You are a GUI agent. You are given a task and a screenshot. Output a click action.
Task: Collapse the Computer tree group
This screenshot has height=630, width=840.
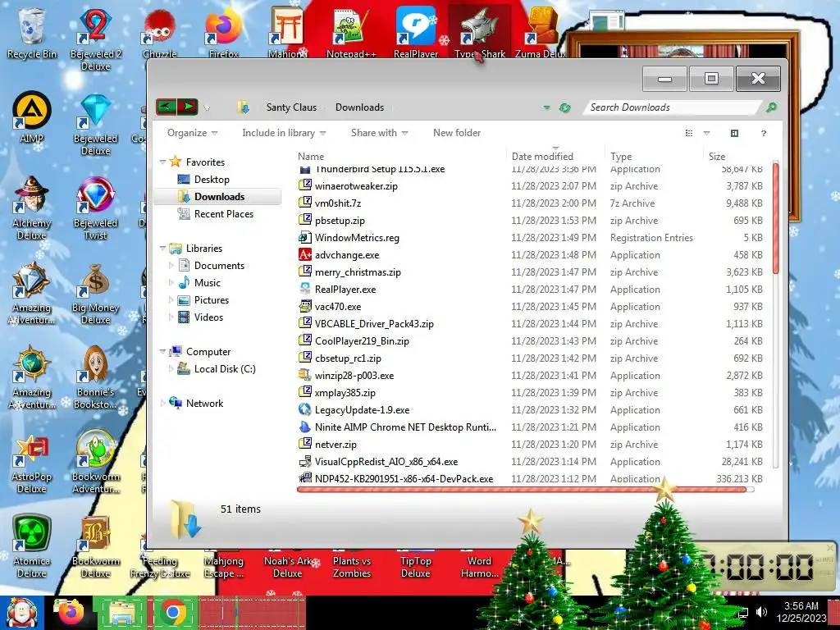click(162, 352)
